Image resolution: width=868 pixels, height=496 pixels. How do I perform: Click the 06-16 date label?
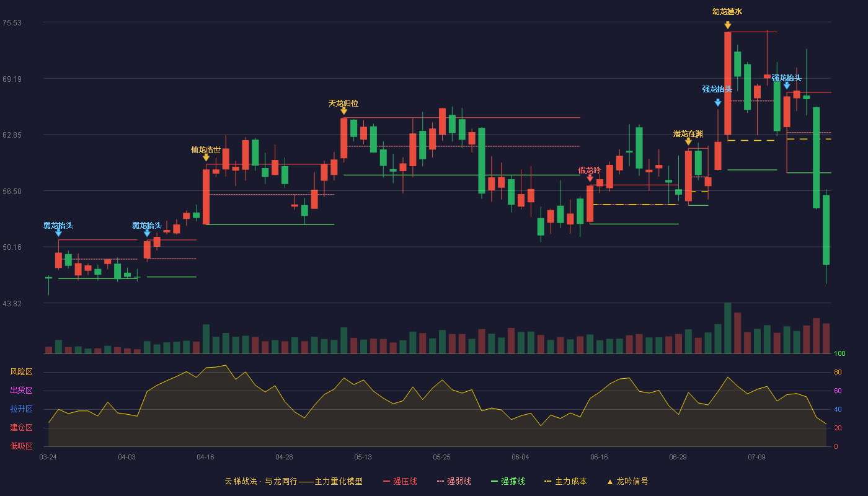[x=599, y=457]
